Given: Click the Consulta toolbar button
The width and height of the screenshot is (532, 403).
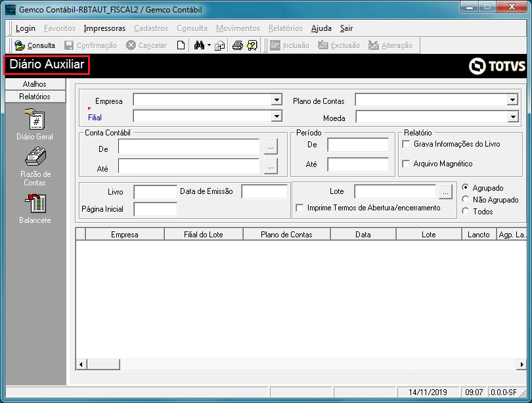Looking at the screenshot, I should [x=35, y=45].
